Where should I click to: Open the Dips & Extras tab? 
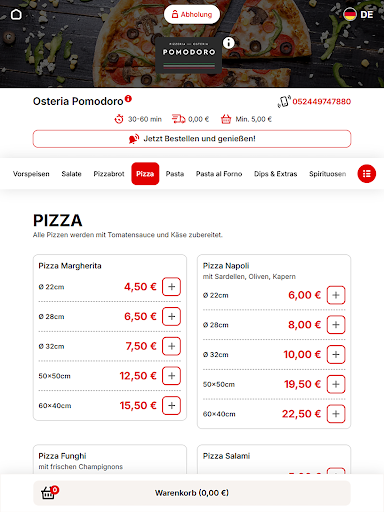pyautogui.click(x=275, y=174)
